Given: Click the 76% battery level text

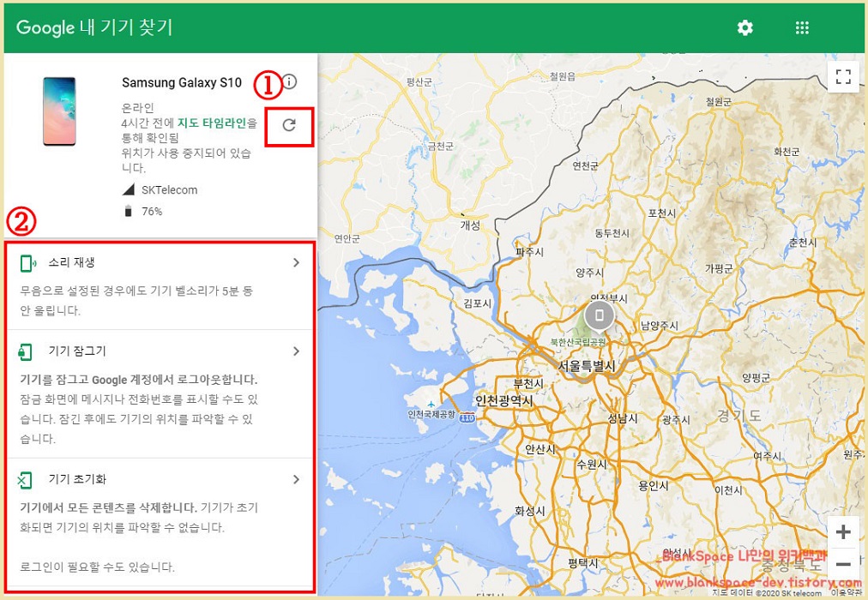Looking at the screenshot, I should tap(152, 211).
